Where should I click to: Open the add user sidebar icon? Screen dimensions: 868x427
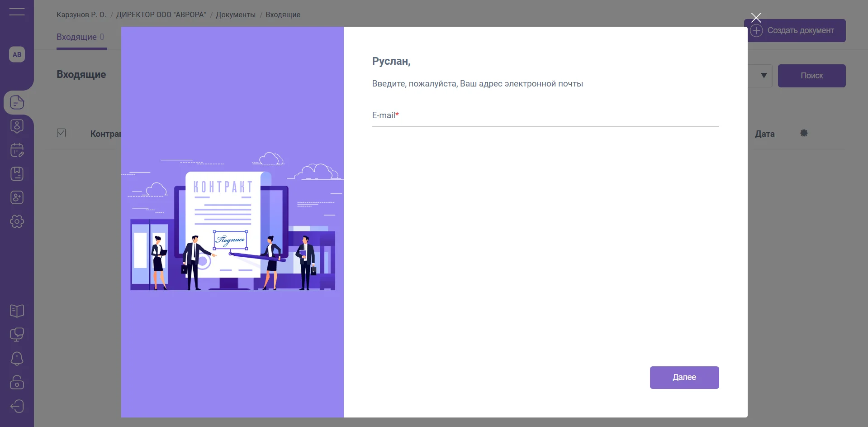(x=17, y=197)
